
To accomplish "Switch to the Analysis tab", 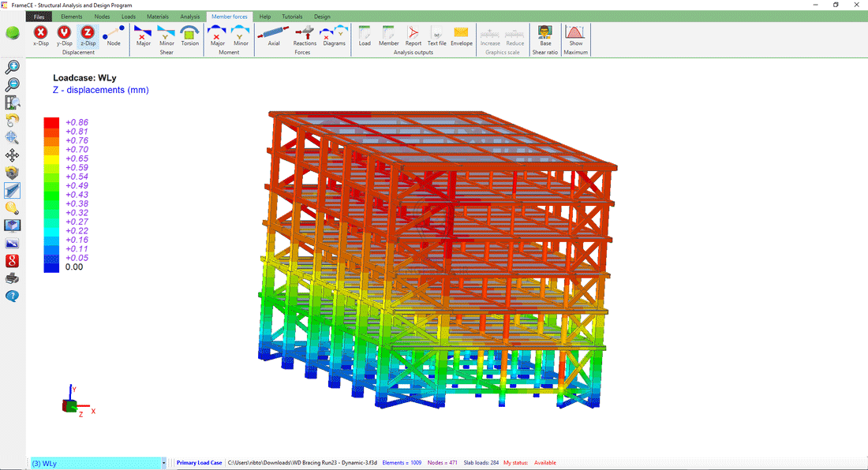I will [189, 17].
